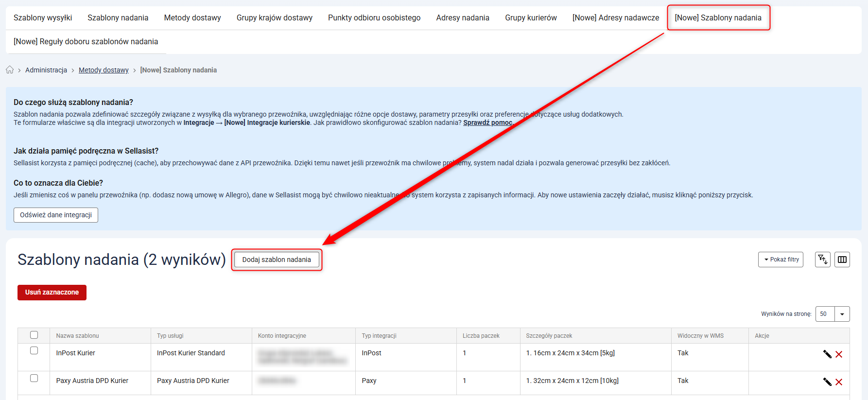Click the home icon in breadcrumb
This screenshot has width=868, height=400.
tap(10, 70)
